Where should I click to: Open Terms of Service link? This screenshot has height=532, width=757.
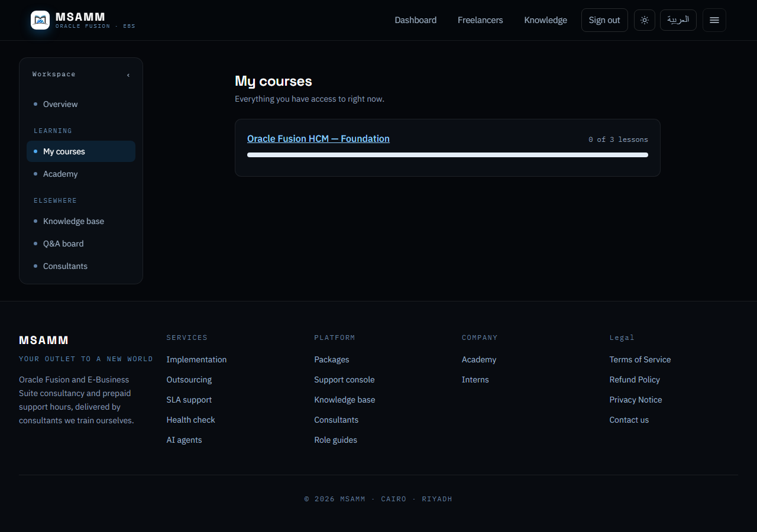pos(640,359)
